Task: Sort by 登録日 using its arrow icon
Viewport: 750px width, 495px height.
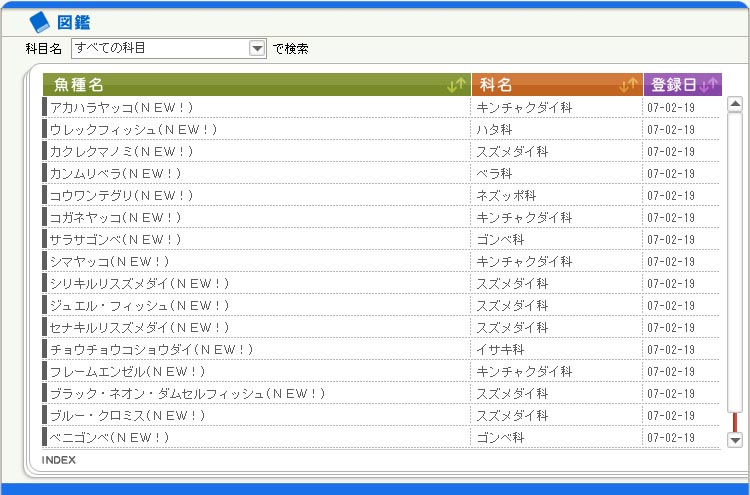Action: tap(709, 86)
